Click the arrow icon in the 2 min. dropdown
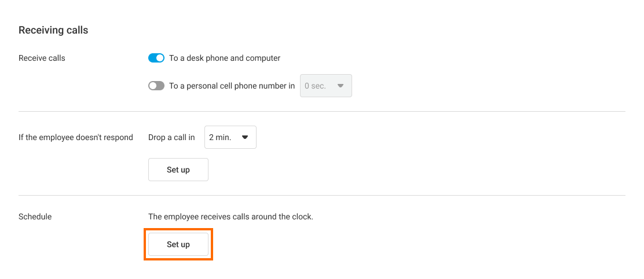 [x=244, y=137]
